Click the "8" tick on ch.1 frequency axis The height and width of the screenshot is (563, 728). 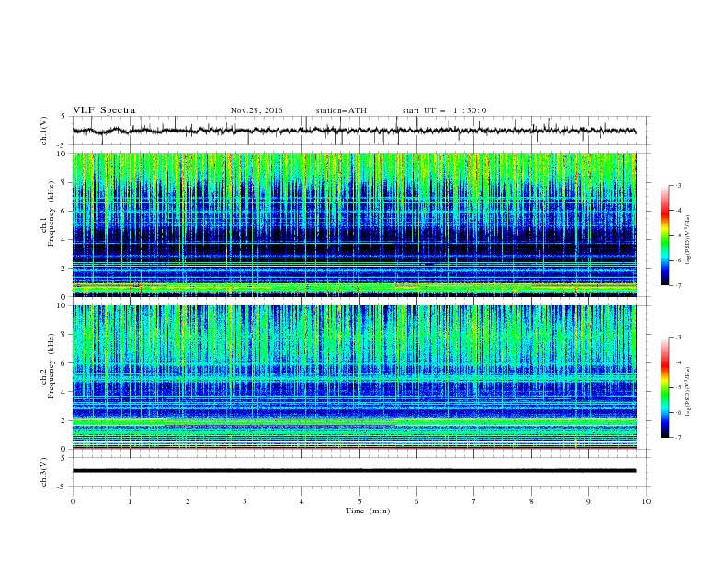point(64,182)
